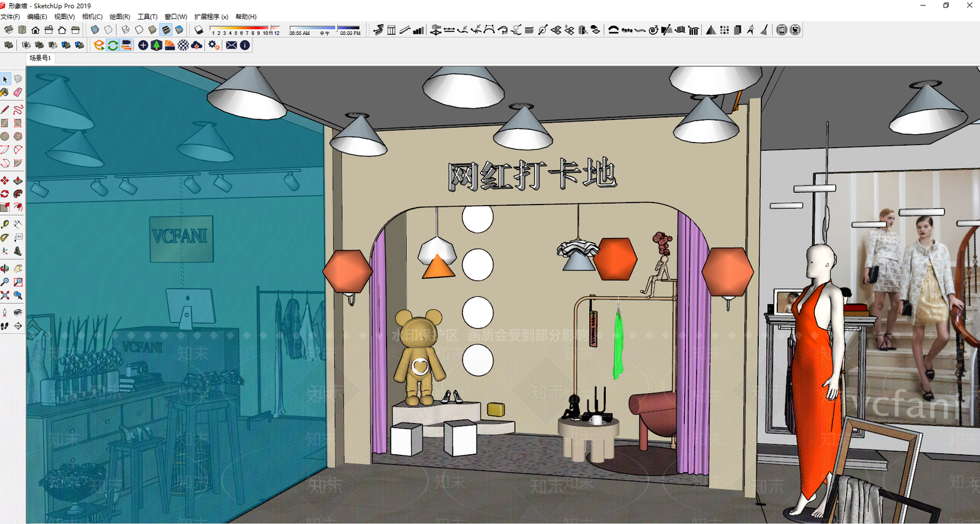
Task: Select the arrow Select tool
Action: pyautogui.click(x=5, y=80)
